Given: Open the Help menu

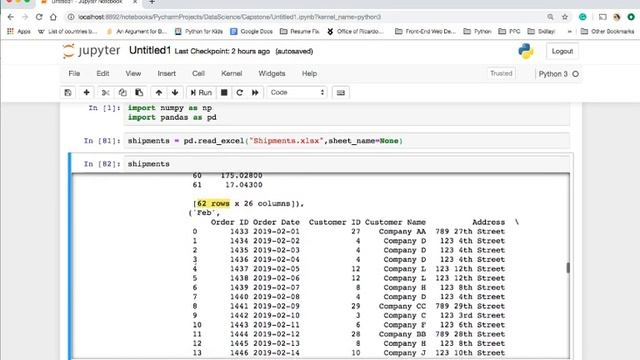Looking at the screenshot, I should point(309,73).
